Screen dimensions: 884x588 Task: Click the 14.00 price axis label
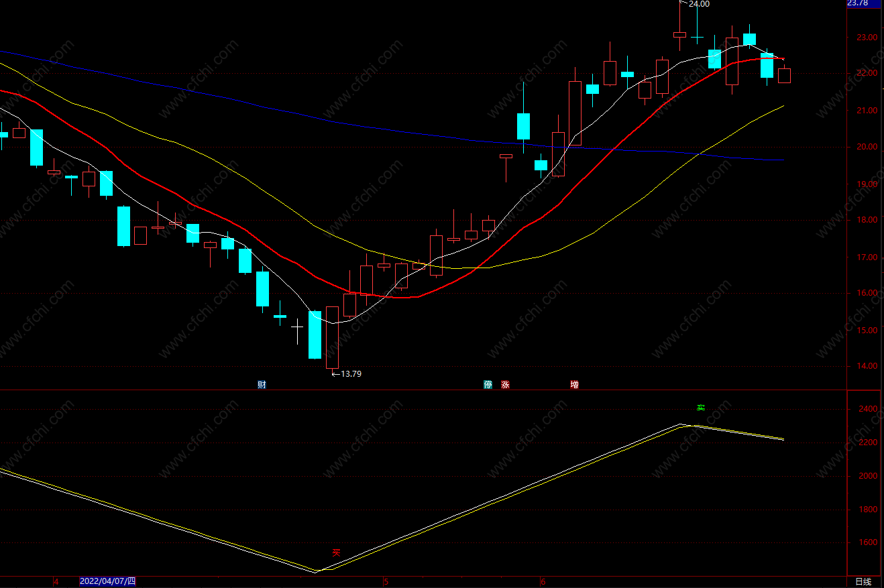(868, 367)
